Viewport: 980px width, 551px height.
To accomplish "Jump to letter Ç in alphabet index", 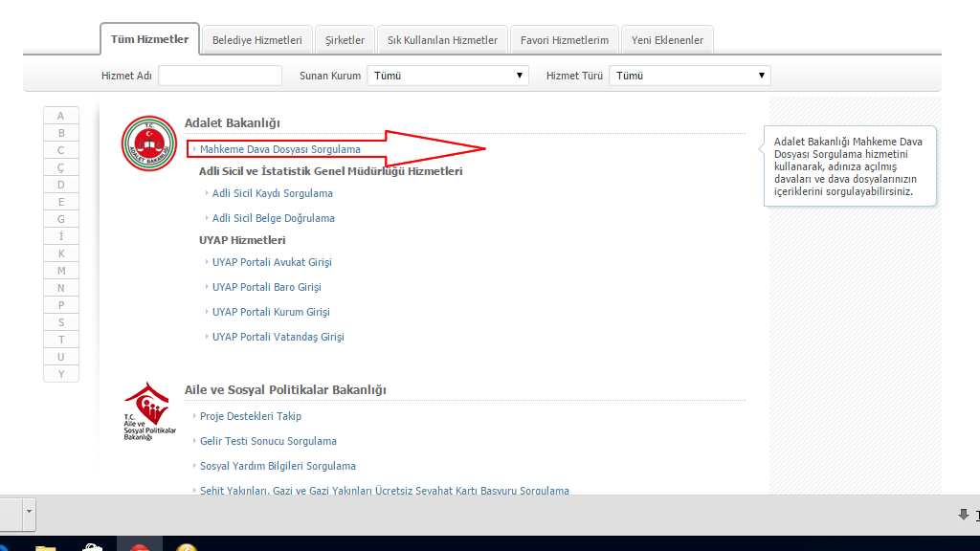I will 60,167.
